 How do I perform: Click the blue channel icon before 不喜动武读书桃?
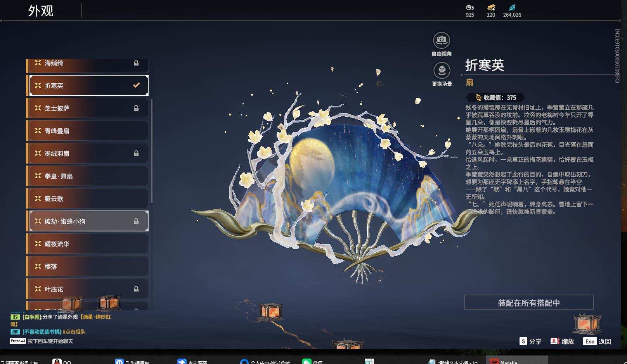click(15, 331)
